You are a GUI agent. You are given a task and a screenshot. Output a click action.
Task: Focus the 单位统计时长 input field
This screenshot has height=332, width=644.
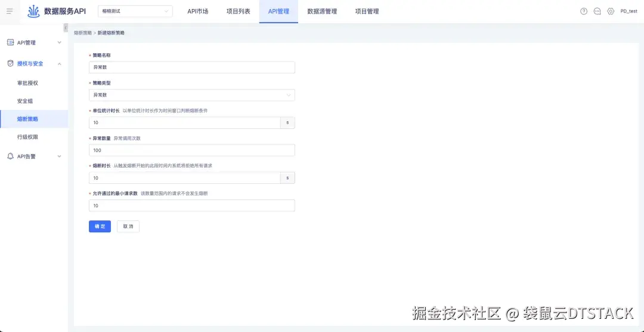[x=184, y=122]
